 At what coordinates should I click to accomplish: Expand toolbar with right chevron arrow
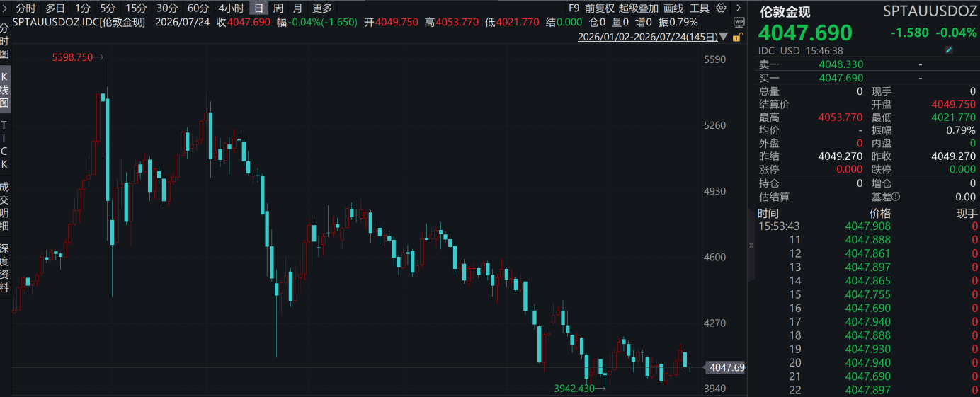(739, 8)
